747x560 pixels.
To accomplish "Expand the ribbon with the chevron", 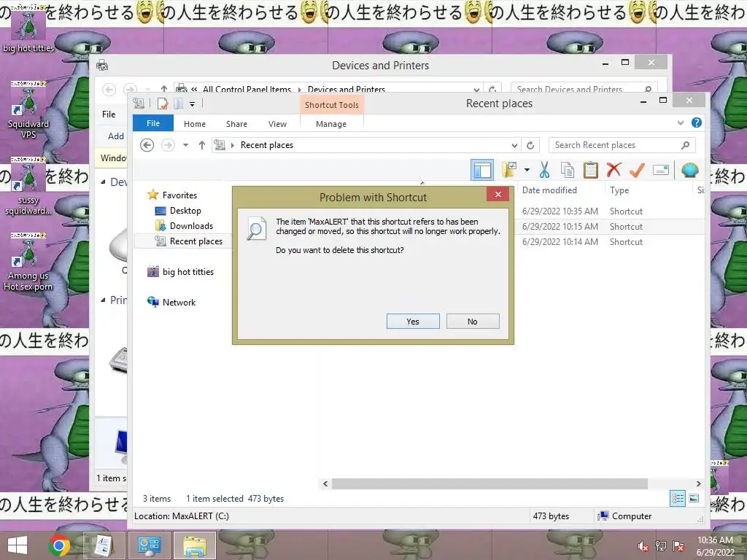I will [681, 122].
